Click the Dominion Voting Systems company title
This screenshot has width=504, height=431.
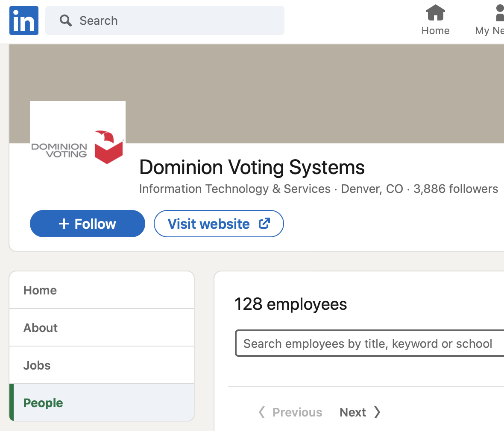coord(252,167)
